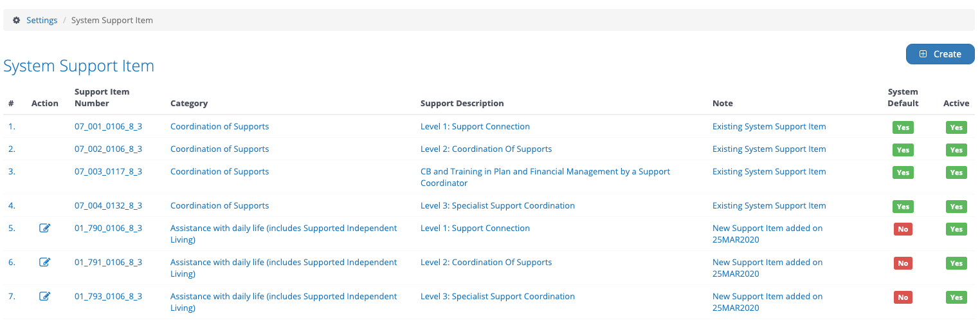980x325 pixels.
Task: Select the System Default 'Yes' badge in row 3
Action: pyautogui.click(x=903, y=172)
